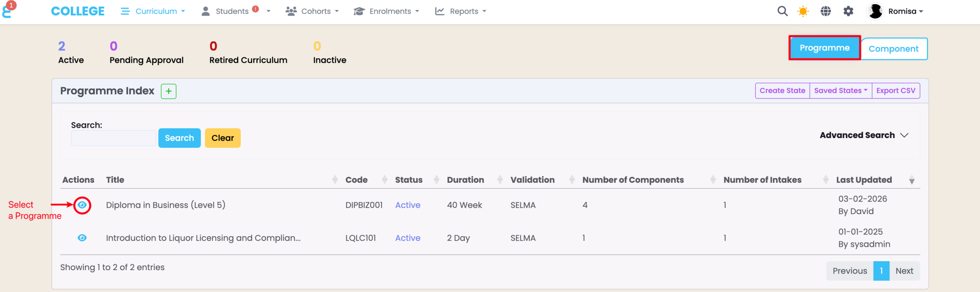Open the Curriculum menu

coord(153,11)
